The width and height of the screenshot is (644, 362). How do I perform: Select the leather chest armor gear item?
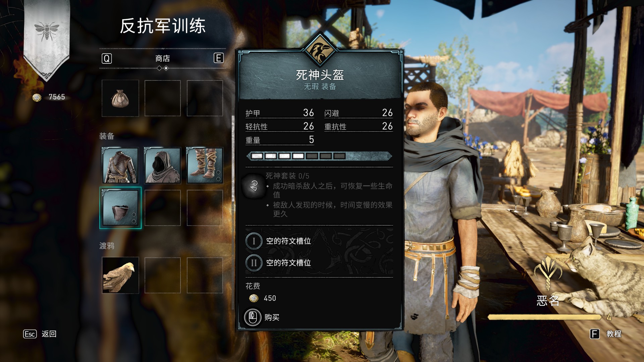pos(120,165)
